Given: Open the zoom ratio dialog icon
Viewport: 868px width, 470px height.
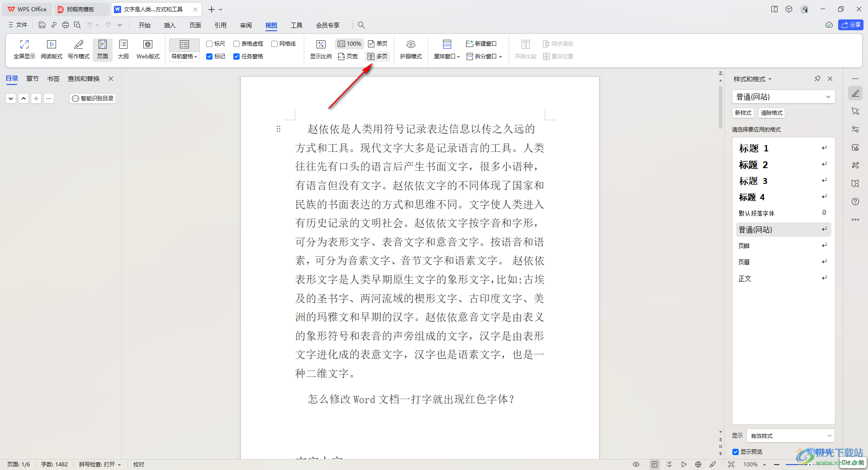Looking at the screenshot, I should click(x=321, y=49).
